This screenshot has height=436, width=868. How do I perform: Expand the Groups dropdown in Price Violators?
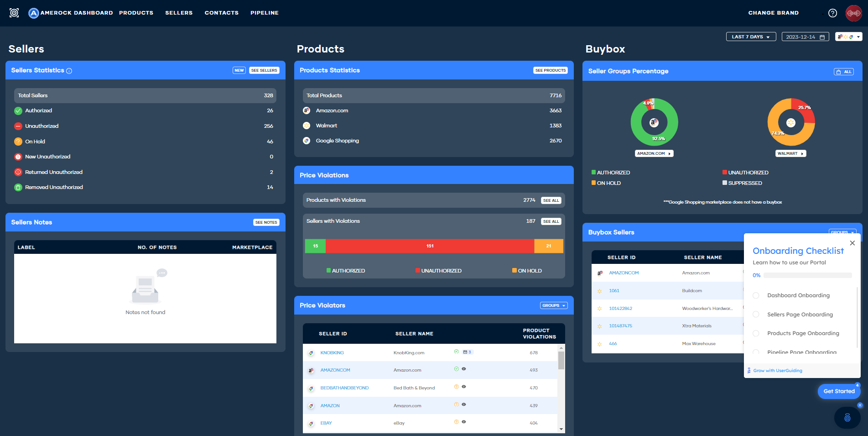(554, 305)
